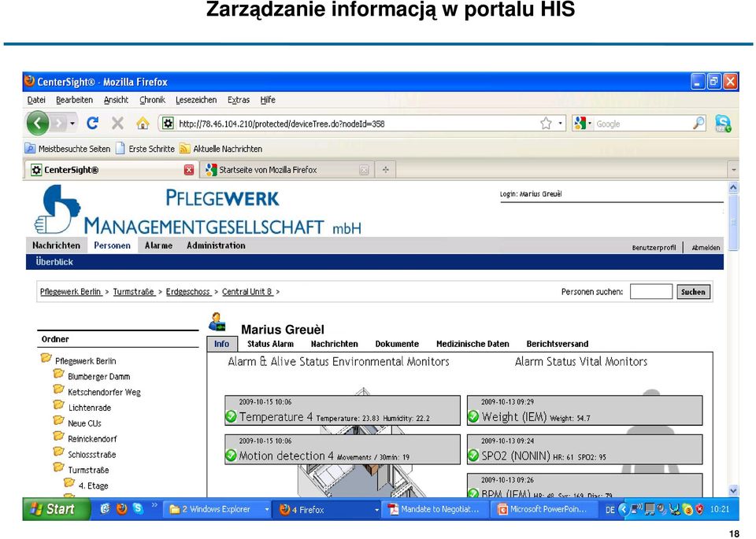The height and width of the screenshot is (539, 756).
Task: Open Turmstraße folder in tree
Action: pyautogui.click(x=82, y=470)
